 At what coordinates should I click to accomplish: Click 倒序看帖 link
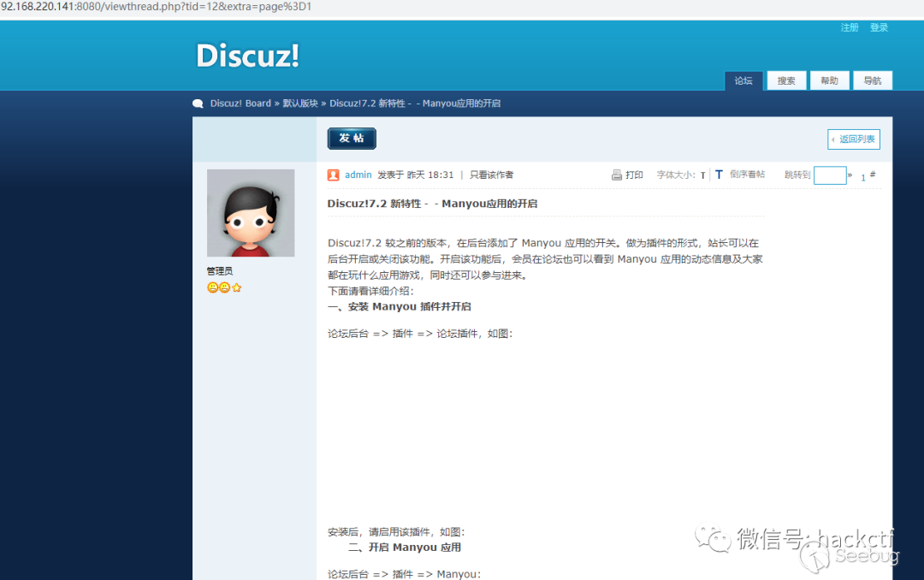(x=747, y=175)
